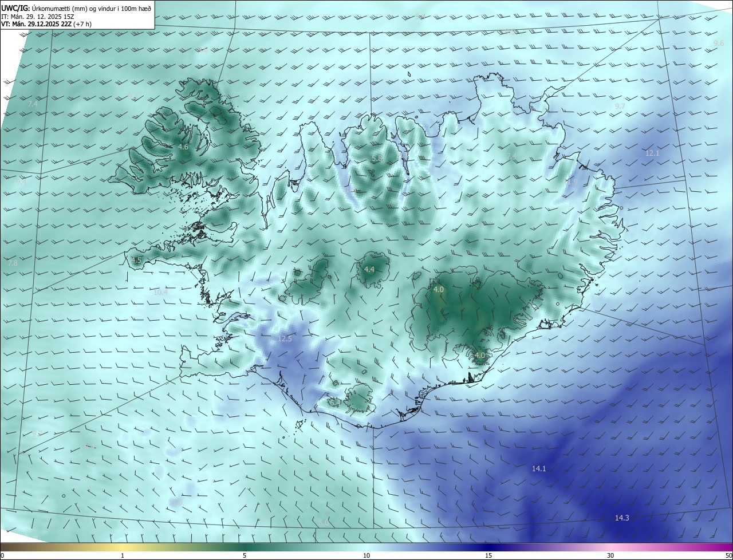This screenshot has width=733, height=560.
Task: Click the 9.6 value in the top-right corner
Action: 719,44
